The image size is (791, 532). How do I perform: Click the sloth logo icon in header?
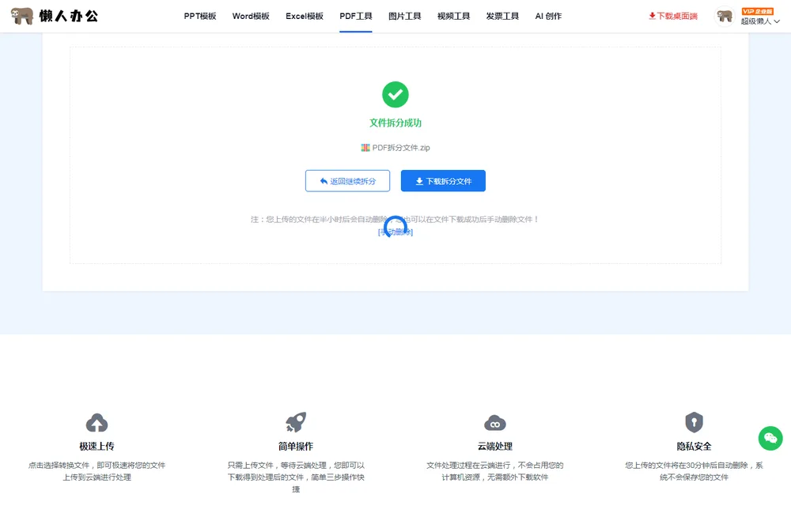click(x=22, y=16)
